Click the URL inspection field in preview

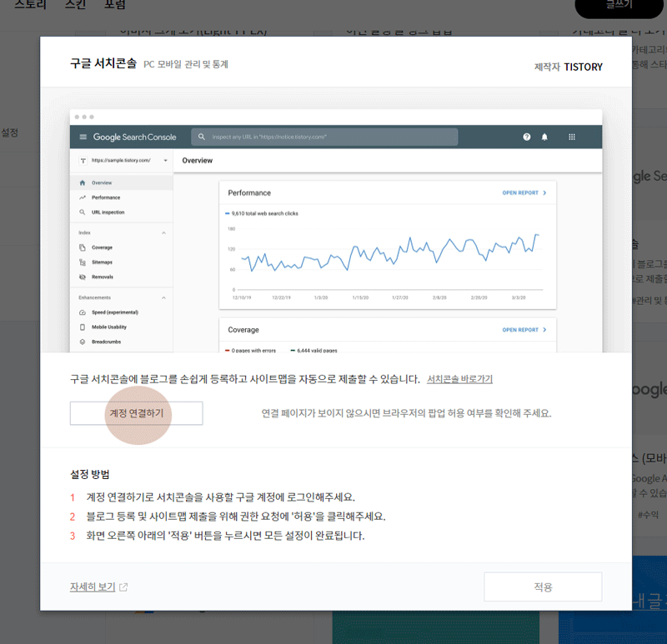tap(324, 137)
